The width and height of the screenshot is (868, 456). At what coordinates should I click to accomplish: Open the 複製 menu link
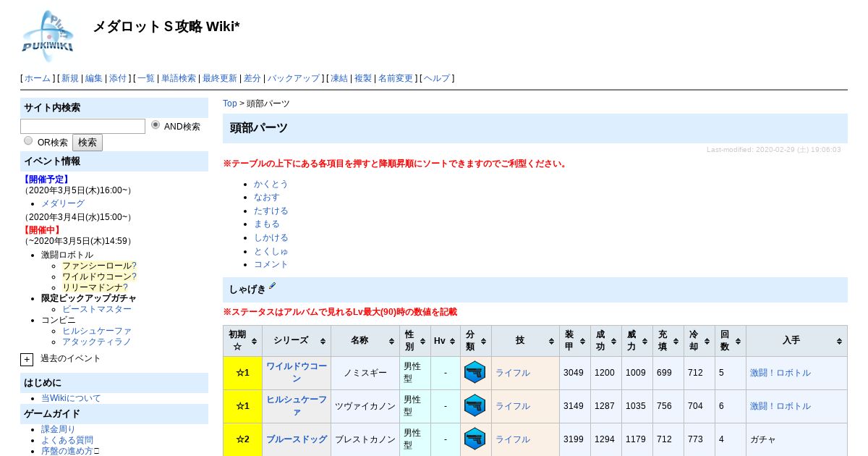(x=363, y=78)
